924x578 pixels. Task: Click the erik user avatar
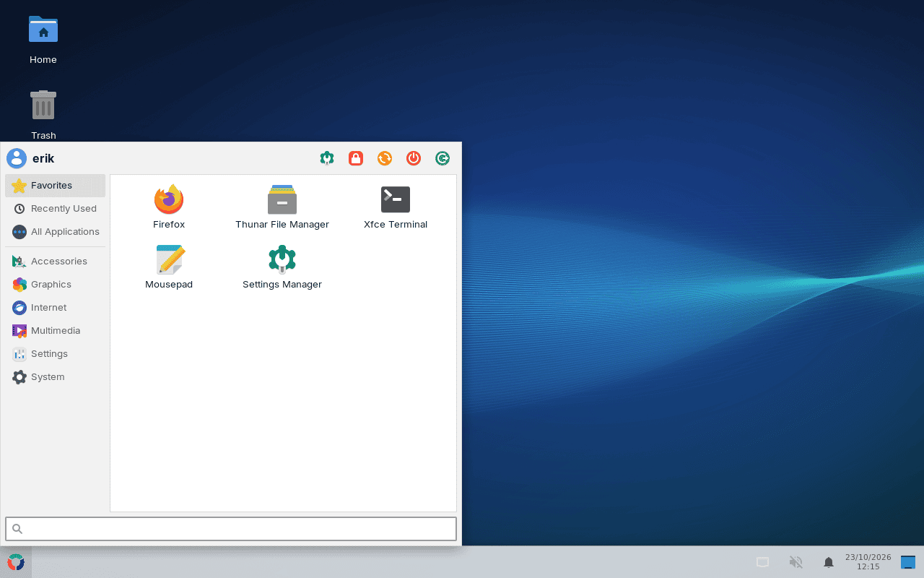point(17,158)
